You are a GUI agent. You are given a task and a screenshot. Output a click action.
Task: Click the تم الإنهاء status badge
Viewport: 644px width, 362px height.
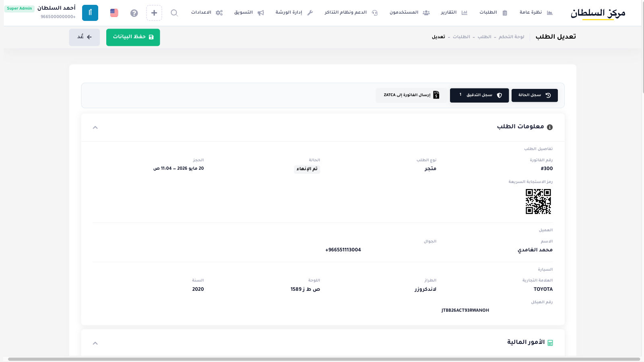[307, 169]
